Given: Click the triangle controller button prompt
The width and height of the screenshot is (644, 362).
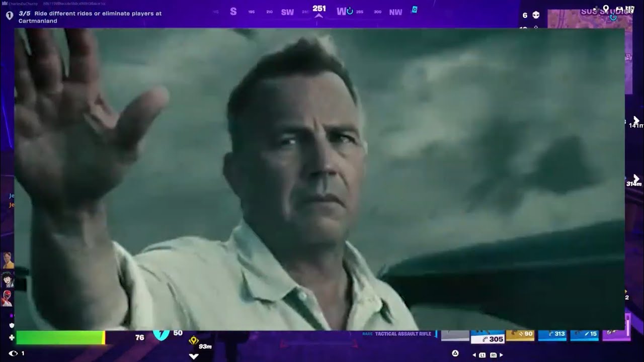Looking at the screenshot, I should [455, 353].
